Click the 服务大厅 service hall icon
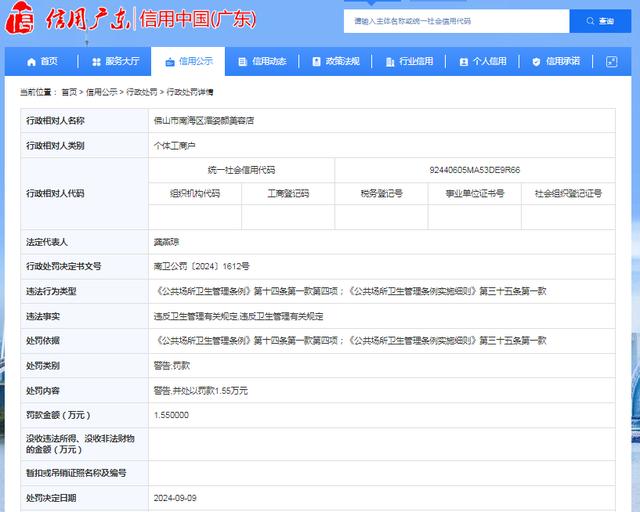The image size is (640, 512). point(96,62)
